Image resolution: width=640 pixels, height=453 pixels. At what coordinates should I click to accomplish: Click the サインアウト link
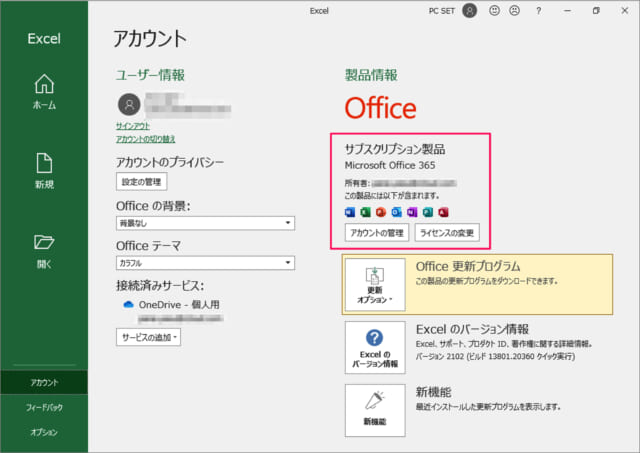pyautogui.click(x=135, y=126)
